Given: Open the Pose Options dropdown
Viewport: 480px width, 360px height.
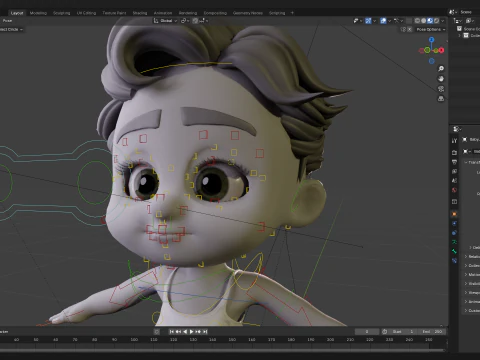Looking at the screenshot, I should point(430,29).
